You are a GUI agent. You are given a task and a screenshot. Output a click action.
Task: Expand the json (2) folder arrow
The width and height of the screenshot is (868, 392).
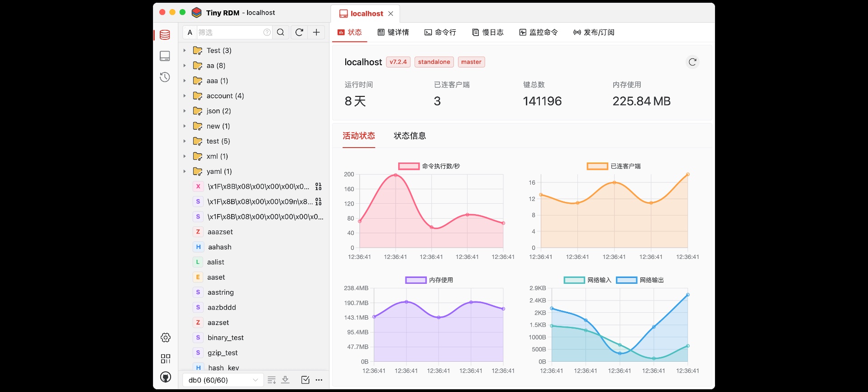[x=185, y=111]
